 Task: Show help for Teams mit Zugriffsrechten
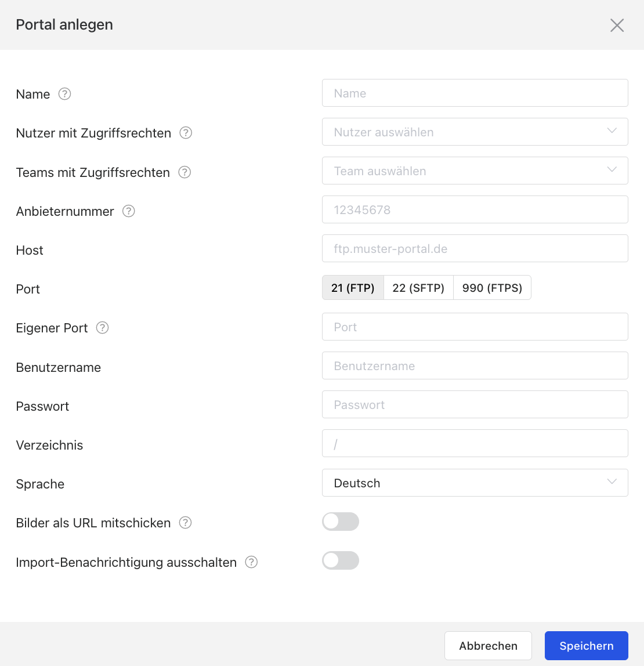click(184, 172)
